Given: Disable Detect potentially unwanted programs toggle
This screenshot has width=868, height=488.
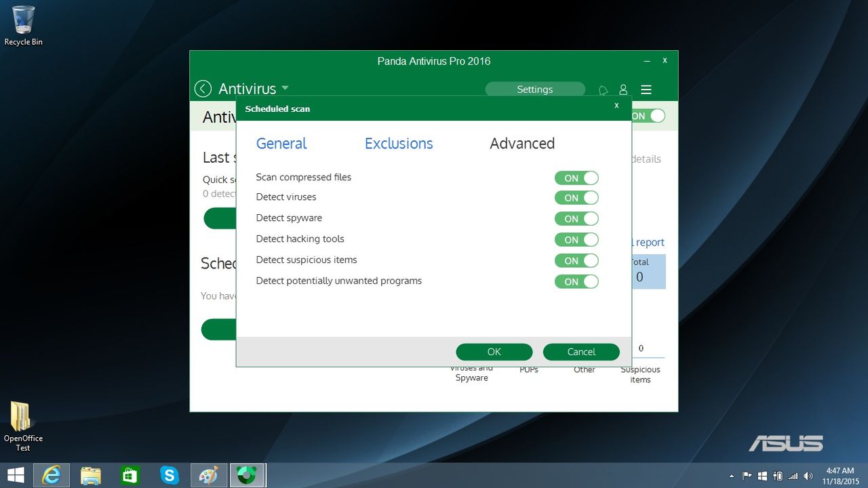Looking at the screenshot, I should [576, 282].
